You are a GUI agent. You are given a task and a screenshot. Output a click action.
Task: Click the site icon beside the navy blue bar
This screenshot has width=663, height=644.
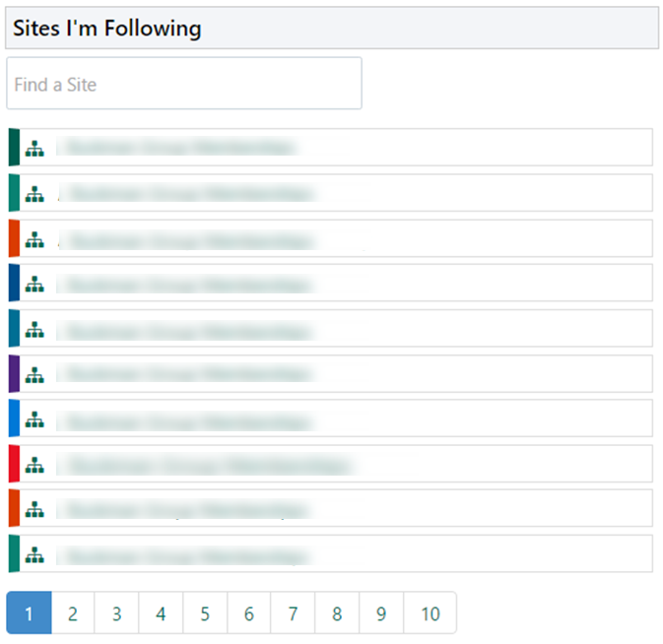(34, 285)
